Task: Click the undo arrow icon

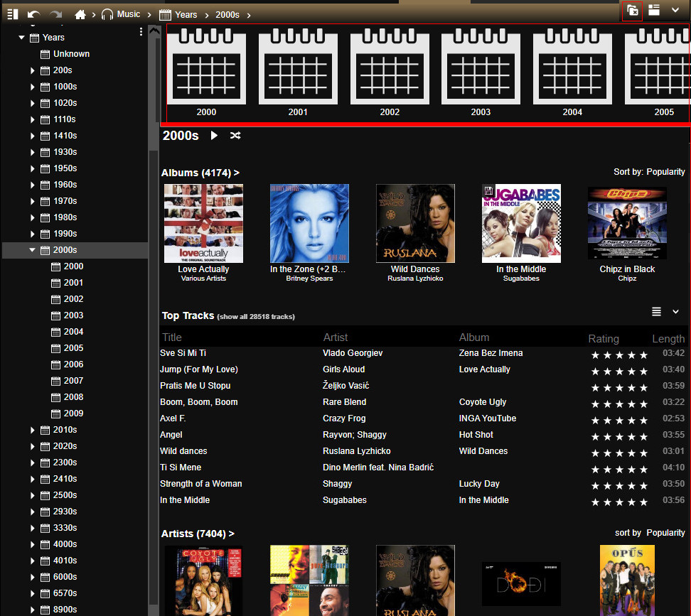Action: 33,14
